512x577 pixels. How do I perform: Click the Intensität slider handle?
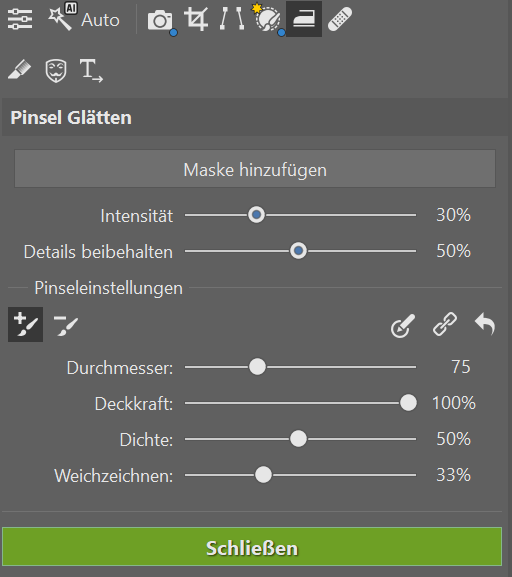pyautogui.click(x=256, y=215)
